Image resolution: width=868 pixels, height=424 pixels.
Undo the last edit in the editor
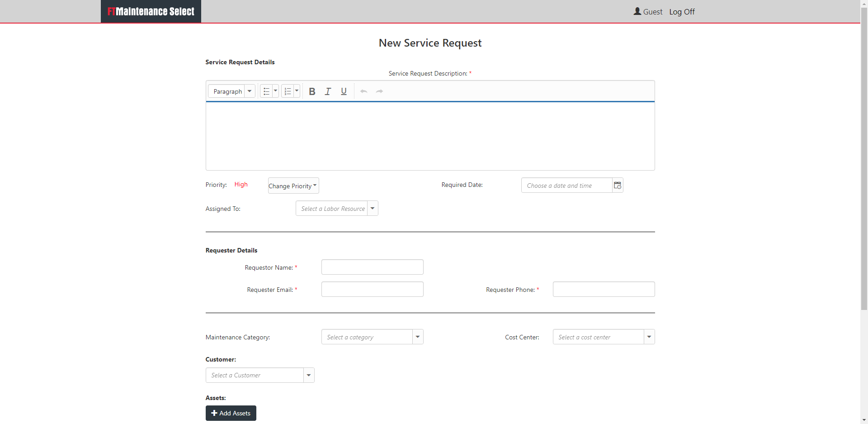point(363,91)
